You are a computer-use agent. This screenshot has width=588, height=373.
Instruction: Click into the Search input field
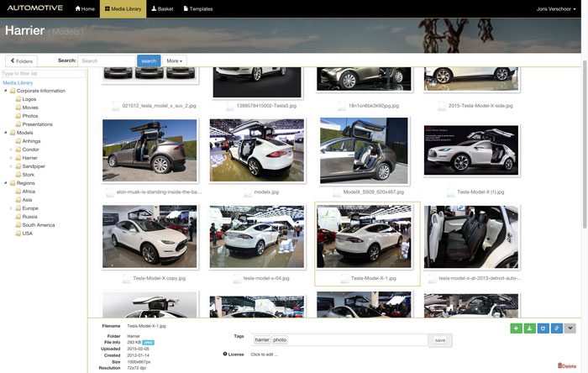click(107, 60)
